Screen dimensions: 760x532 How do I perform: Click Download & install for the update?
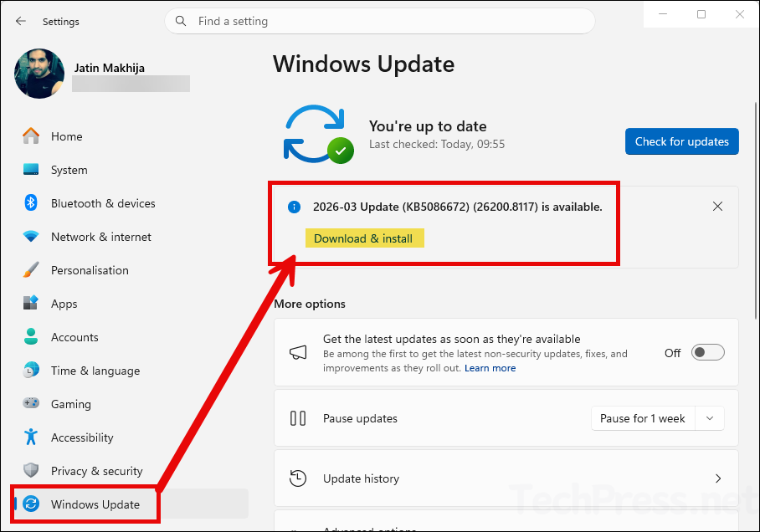click(x=365, y=238)
